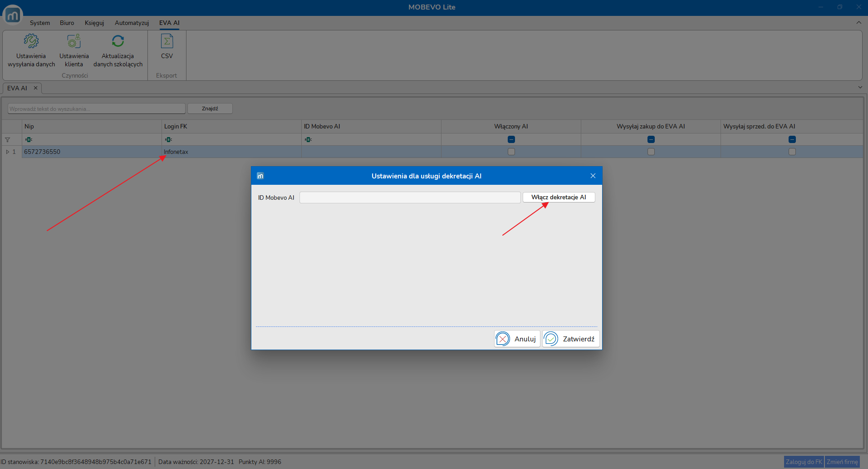
Task: Click Włącz dekretacje AI button
Action: (559, 197)
